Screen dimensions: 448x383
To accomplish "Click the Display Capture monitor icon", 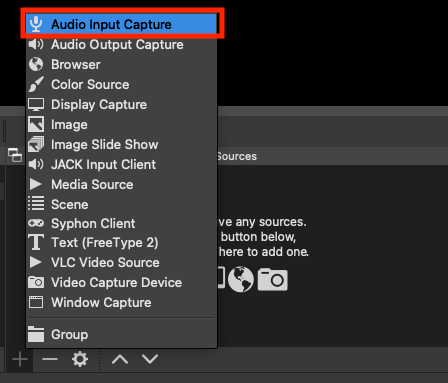I will [x=36, y=104].
